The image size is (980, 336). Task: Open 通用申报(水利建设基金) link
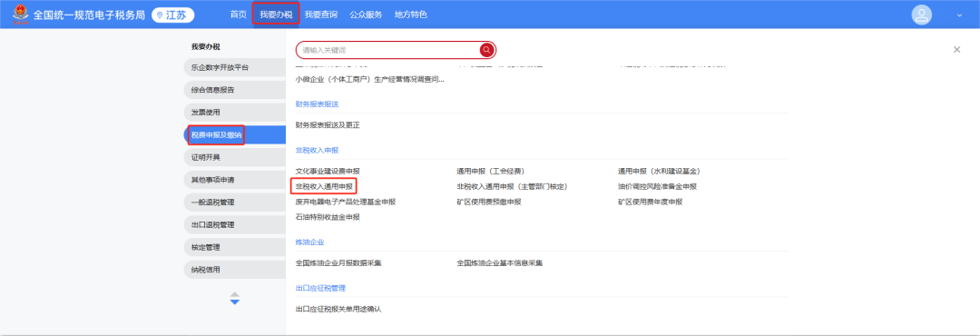[x=659, y=172]
